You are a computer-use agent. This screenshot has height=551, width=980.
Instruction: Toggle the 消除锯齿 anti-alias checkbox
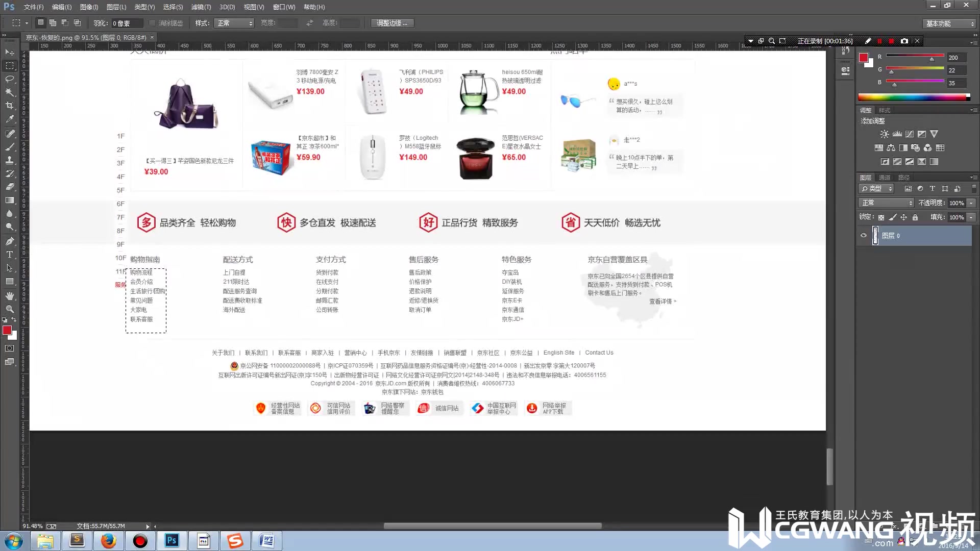click(x=152, y=23)
